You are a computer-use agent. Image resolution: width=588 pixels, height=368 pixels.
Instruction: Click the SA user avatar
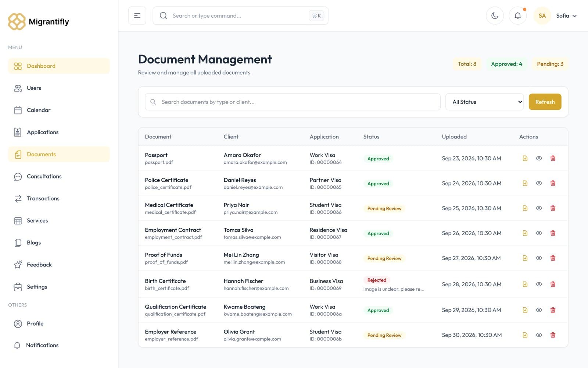[x=542, y=15]
